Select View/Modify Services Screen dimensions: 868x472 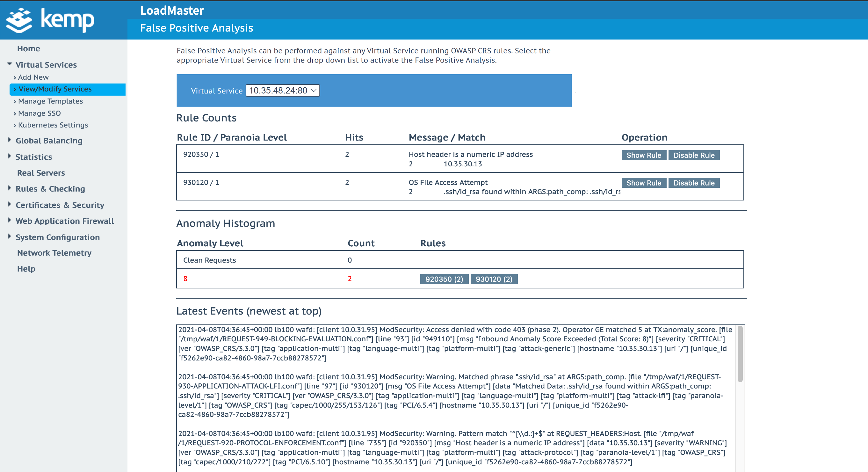tap(67, 89)
